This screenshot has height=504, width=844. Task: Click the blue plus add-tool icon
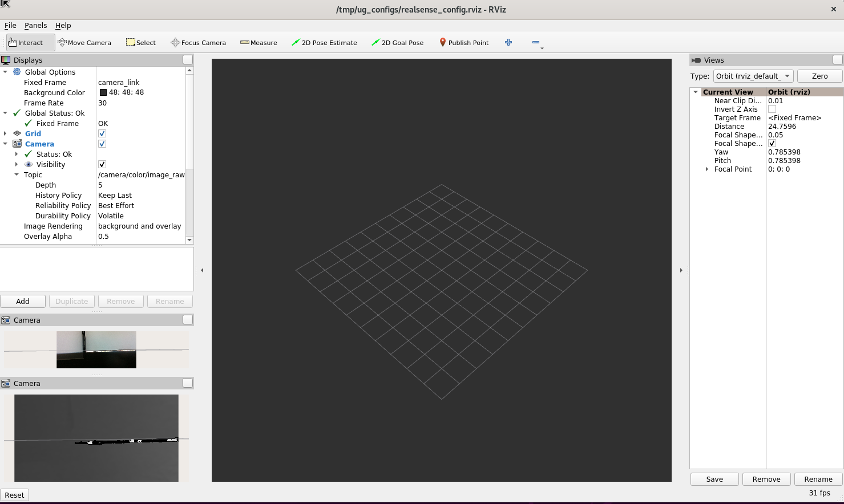tap(508, 42)
